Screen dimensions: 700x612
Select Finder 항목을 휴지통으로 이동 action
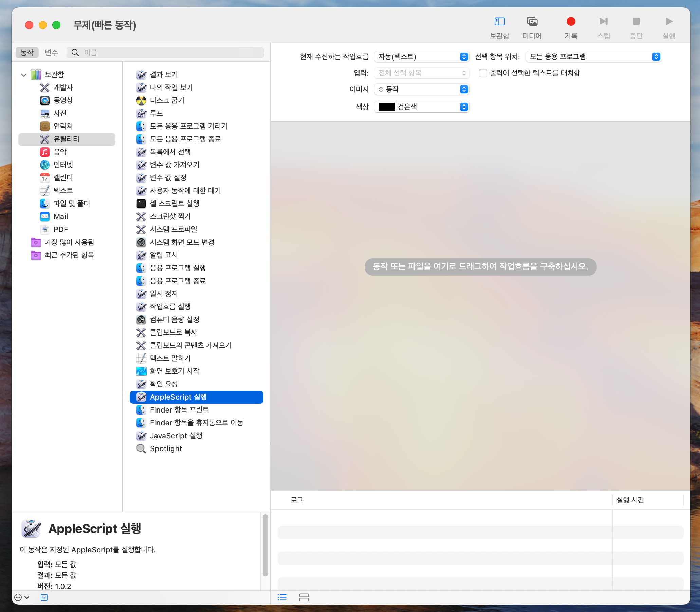196,423
